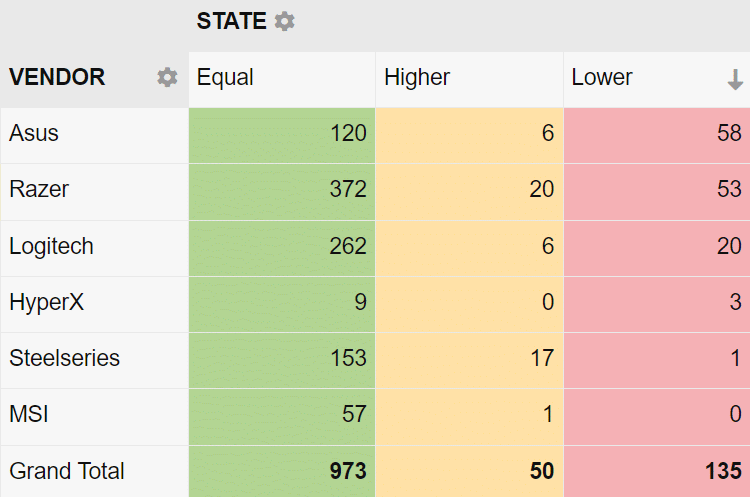750x497 pixels.
Task: Click the Grand Total row label
Action: pos(67,470)
